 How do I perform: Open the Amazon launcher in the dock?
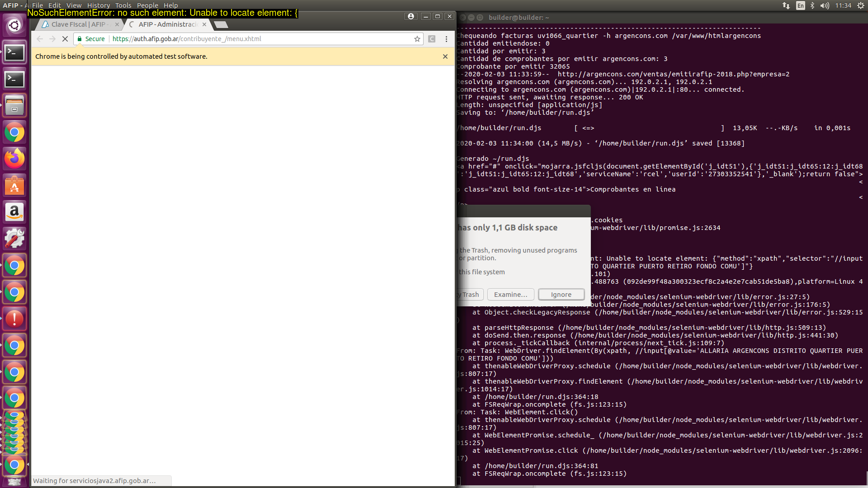(14, 212)
